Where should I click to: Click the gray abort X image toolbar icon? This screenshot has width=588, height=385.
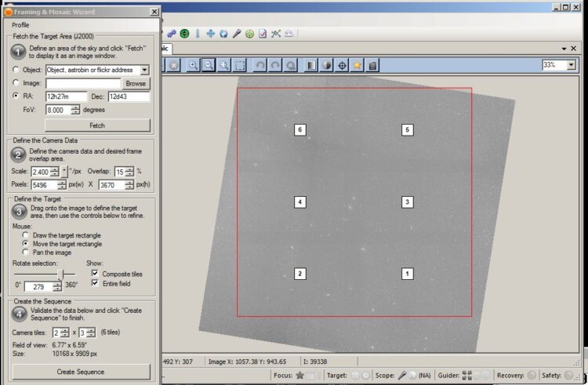point(173,66)
